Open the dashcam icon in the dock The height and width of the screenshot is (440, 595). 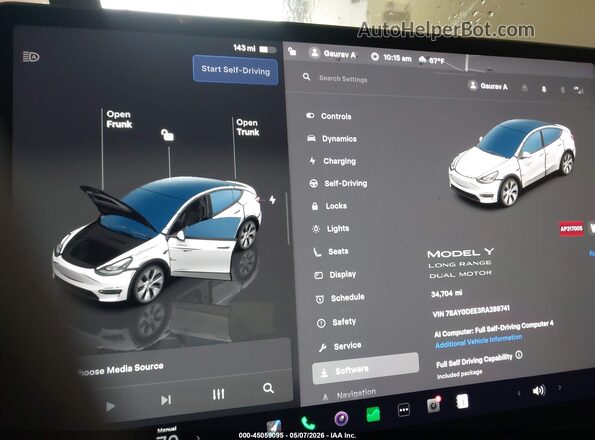pos(433,405)
